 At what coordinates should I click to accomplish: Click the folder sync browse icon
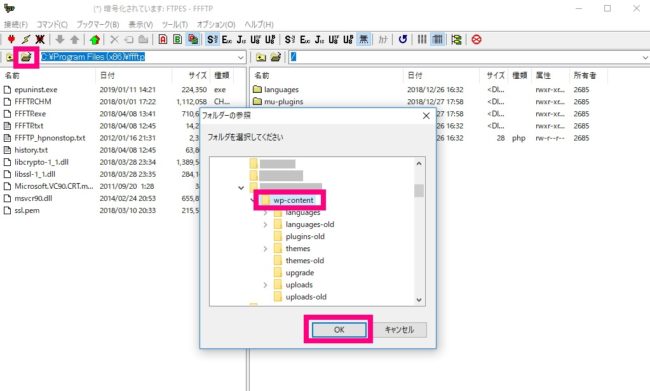point(456,39)
